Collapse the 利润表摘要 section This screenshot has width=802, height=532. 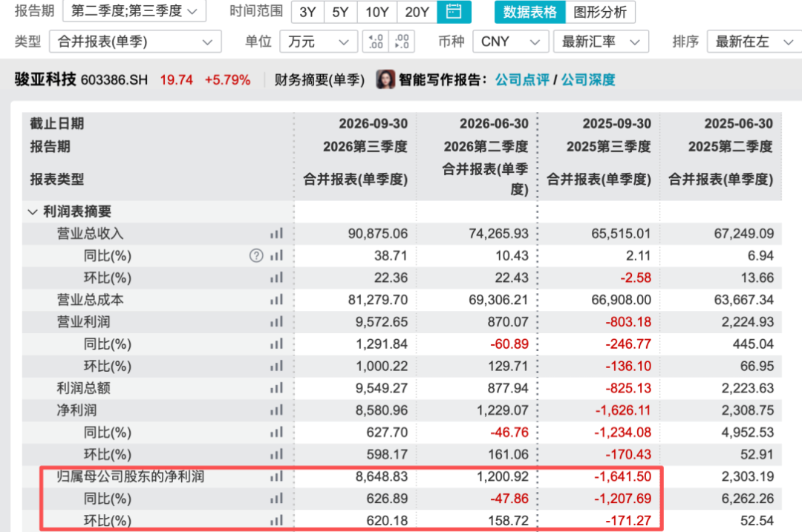[33, 211]
